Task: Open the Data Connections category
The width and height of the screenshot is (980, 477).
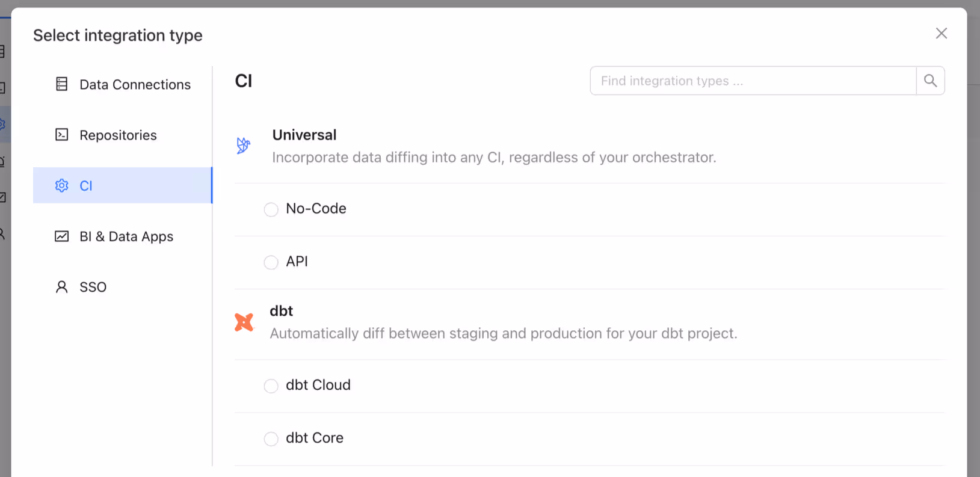Action: [x=123, y=84]
